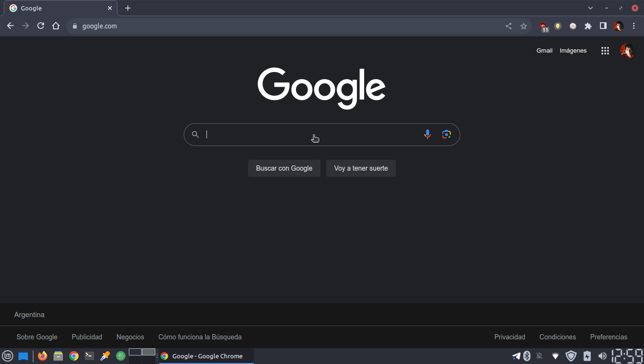This screenshot has width=644, height=364.
Task: Start voice search with microphone icon
Action: click(428, 134)
